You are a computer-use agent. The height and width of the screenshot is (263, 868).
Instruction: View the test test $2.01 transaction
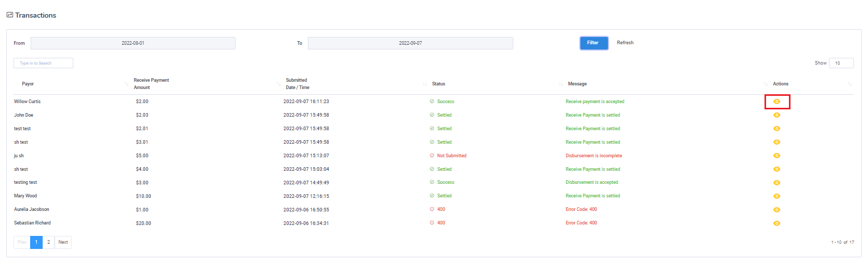pos(776,129)
